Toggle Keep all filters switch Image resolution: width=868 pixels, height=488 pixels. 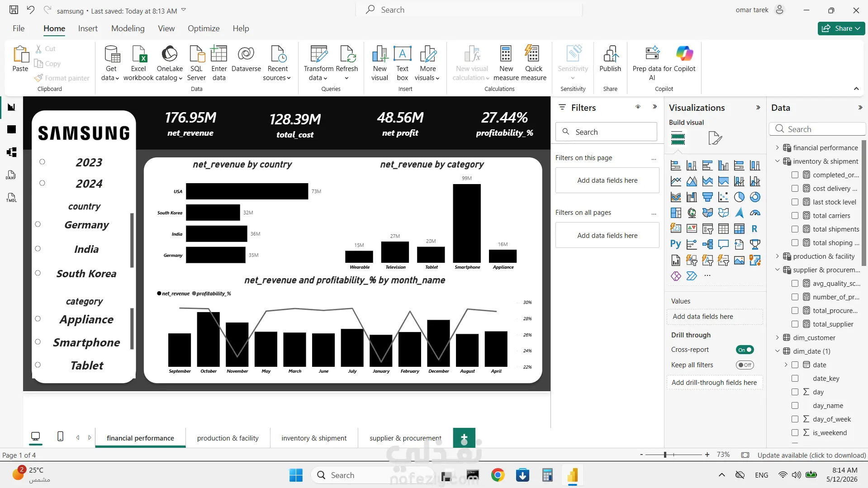[x=745, y=365]
